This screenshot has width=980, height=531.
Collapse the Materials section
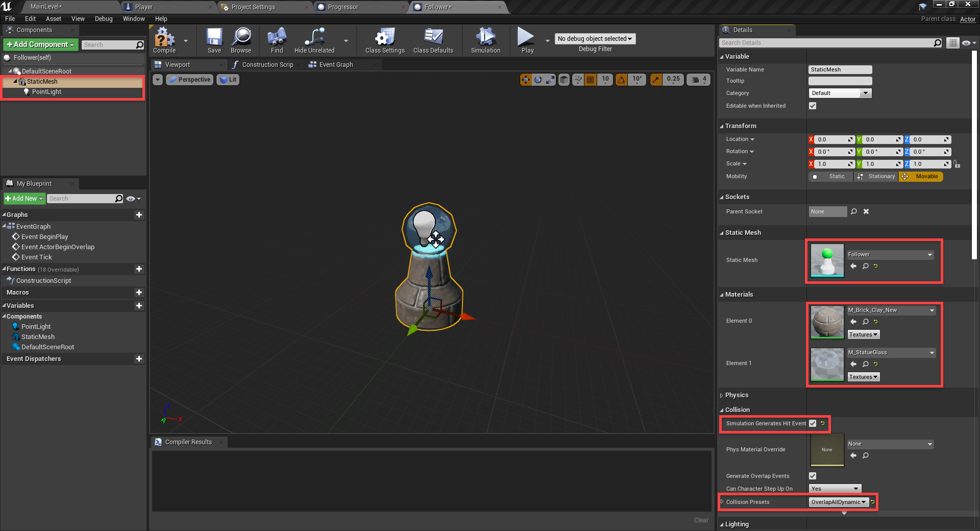(x=739, y=295)
